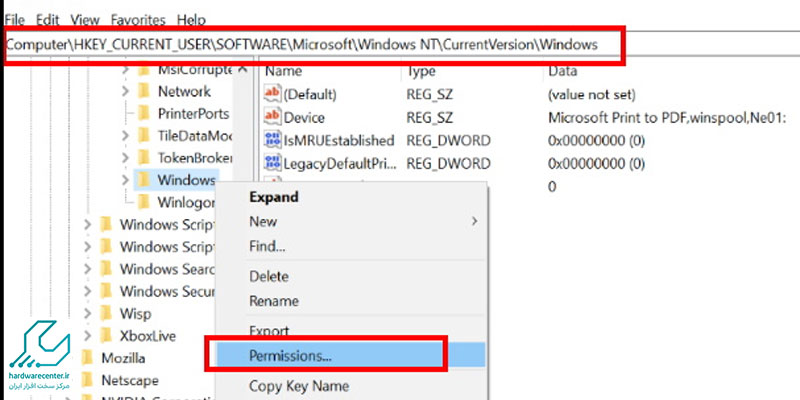Open the Favorites menu
This screenshot has width=800, height=400.
tap(138, 20)
